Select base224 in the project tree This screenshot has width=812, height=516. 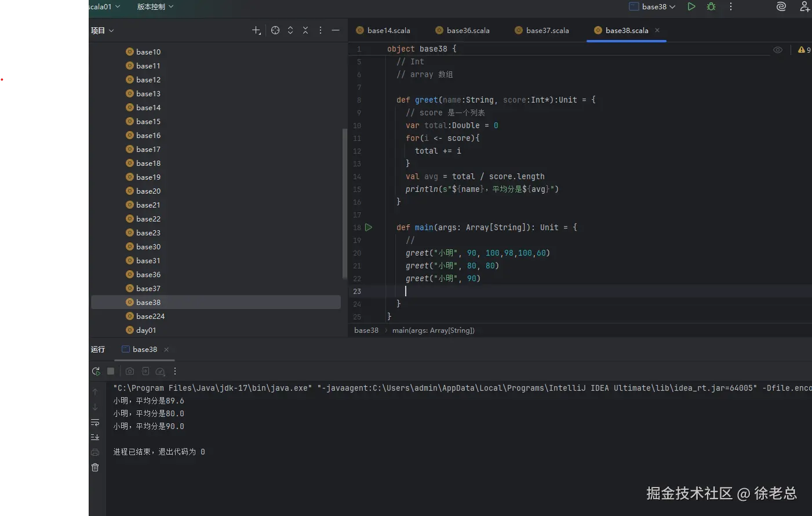click(150, 316)
